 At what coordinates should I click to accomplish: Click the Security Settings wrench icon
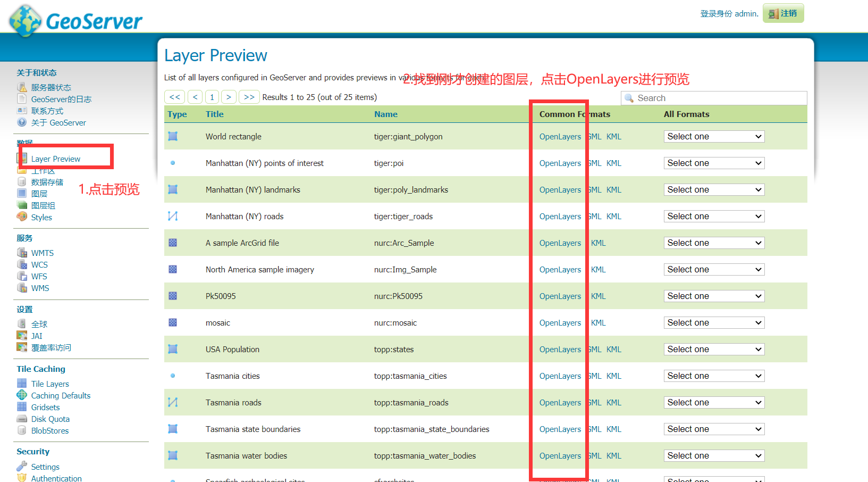point(22,467)
